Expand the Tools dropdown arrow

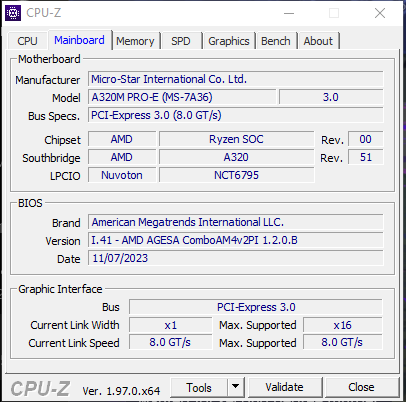tap(236, 387)
